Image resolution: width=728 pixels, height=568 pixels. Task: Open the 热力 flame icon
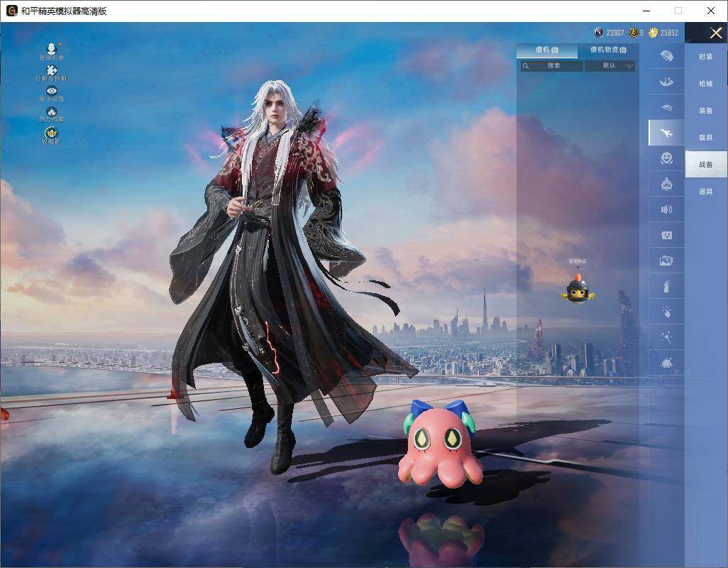[52, 112]
